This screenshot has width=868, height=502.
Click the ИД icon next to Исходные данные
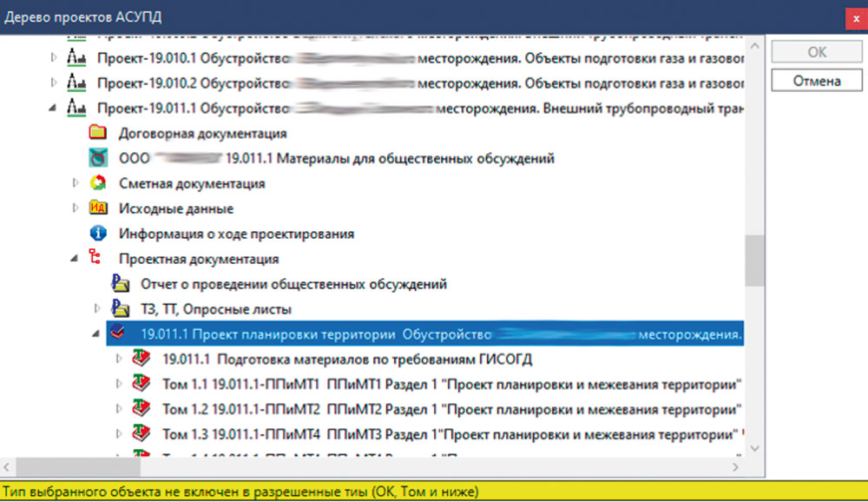point(100,208)
